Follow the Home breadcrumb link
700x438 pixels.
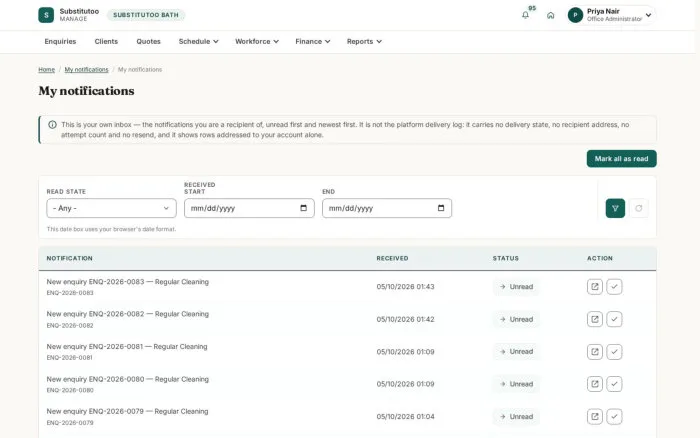(46, 70)
